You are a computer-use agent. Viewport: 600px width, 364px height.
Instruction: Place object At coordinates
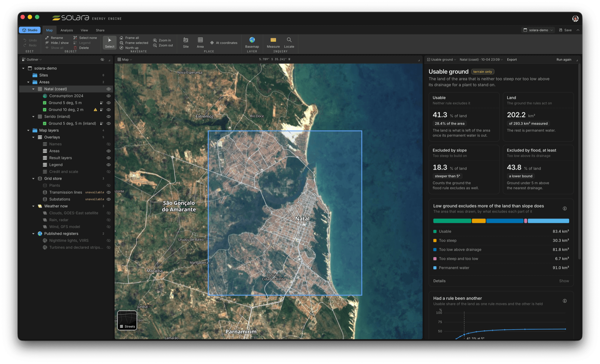click(224, 43)
